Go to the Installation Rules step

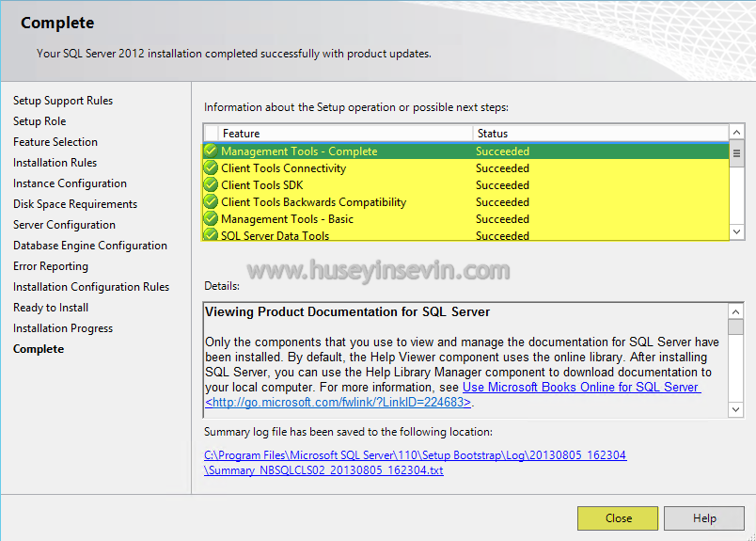[55, 163]
